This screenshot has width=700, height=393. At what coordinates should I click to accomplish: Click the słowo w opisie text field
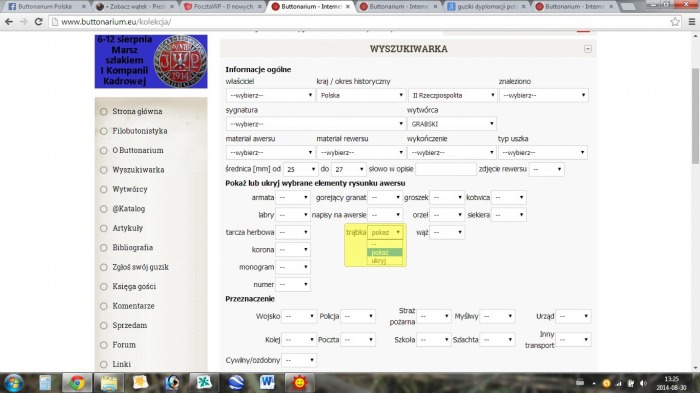[446, 169]
